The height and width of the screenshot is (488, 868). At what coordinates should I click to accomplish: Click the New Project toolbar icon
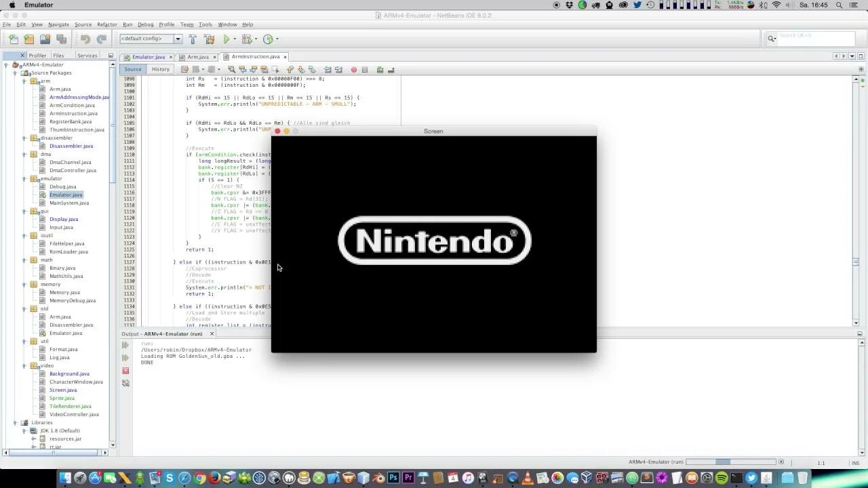pyautogui.click(x=29, y=39)
